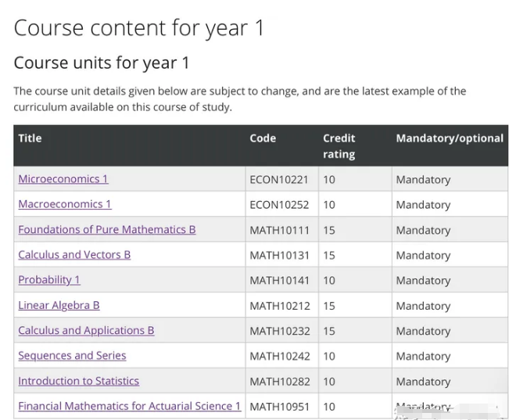
Task: Open the Macroeconomics 1 course link
Action: (x=65, y=204)
